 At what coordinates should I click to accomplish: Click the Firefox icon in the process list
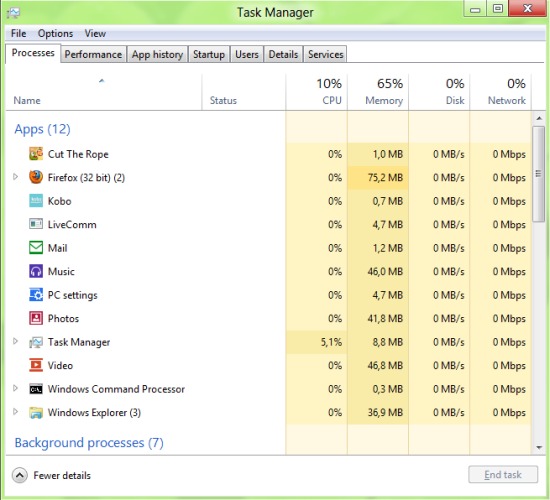36,177
